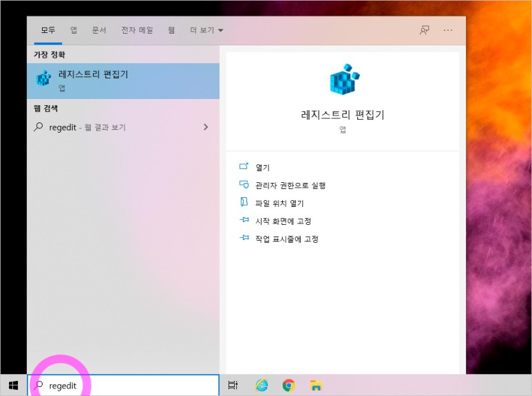The width and height of the screenshot is (532, 396).
Task: Select 작업 표시줄에 고정
Action: pos(287,239)
